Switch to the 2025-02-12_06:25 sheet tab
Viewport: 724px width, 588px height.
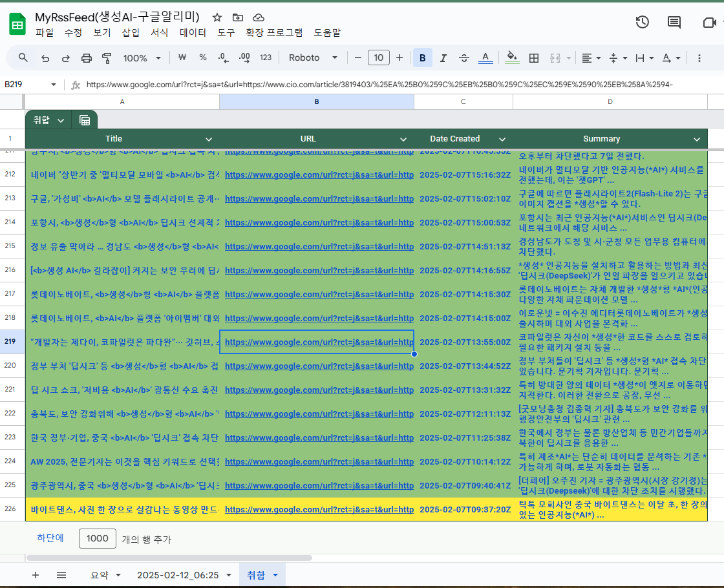(178, 575)
